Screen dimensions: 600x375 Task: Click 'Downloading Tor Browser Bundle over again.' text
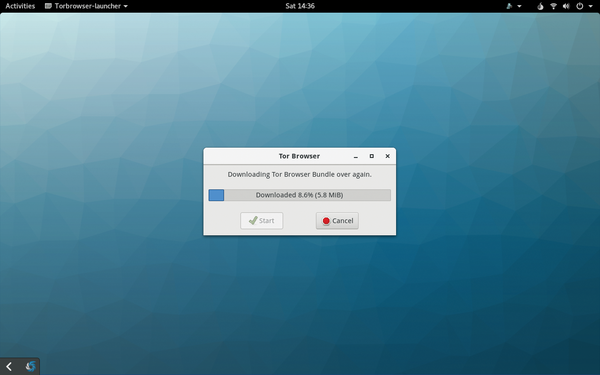[300, 174]
